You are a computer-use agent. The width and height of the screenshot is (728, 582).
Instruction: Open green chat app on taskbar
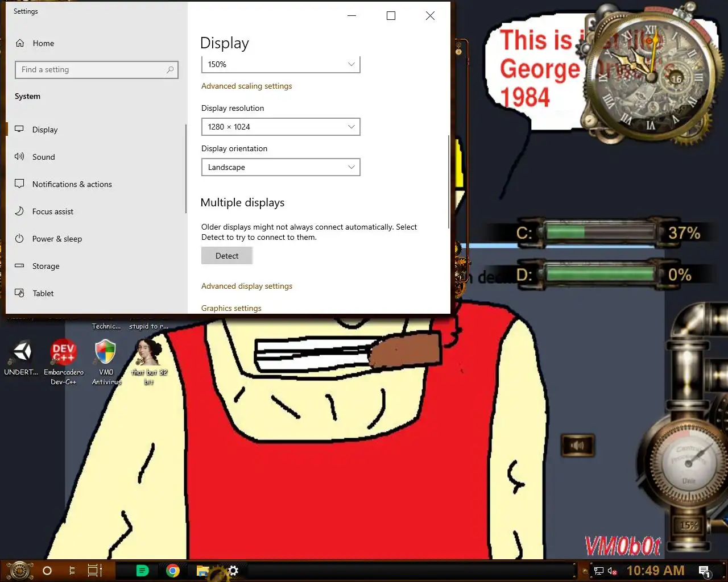point(142,571)
